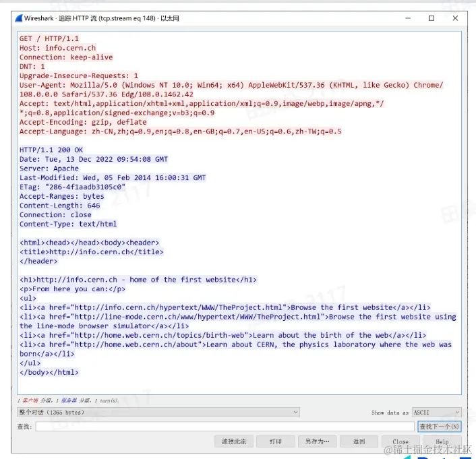This screenshot has height=459, width=476.
Task: Click the 'Learn about the birth of the web' line
Action: (x=223, y=335)
